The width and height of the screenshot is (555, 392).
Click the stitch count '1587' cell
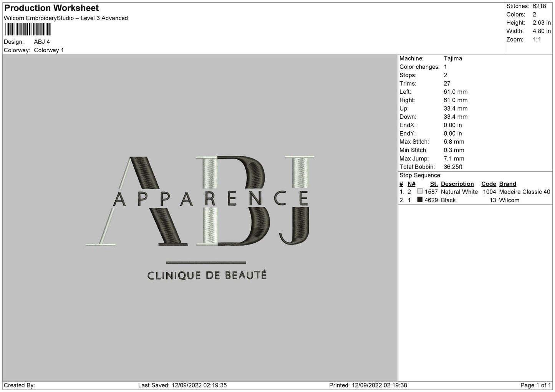[x=431, y=192]
